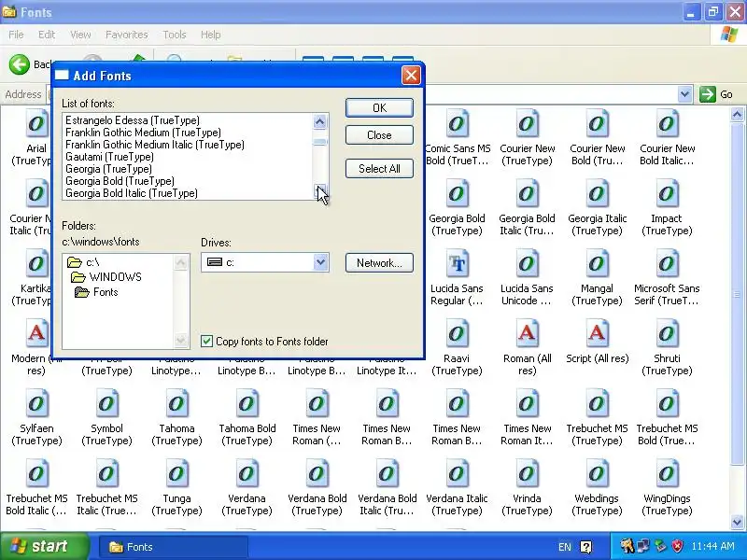Select the WingDings font icon
The image size is (747, 560).
point(667,474)
